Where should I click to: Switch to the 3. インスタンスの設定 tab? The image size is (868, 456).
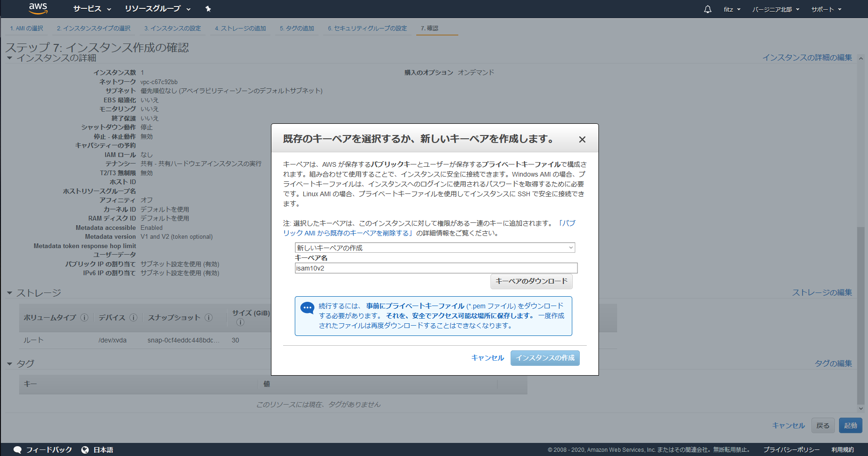point(172,28)
